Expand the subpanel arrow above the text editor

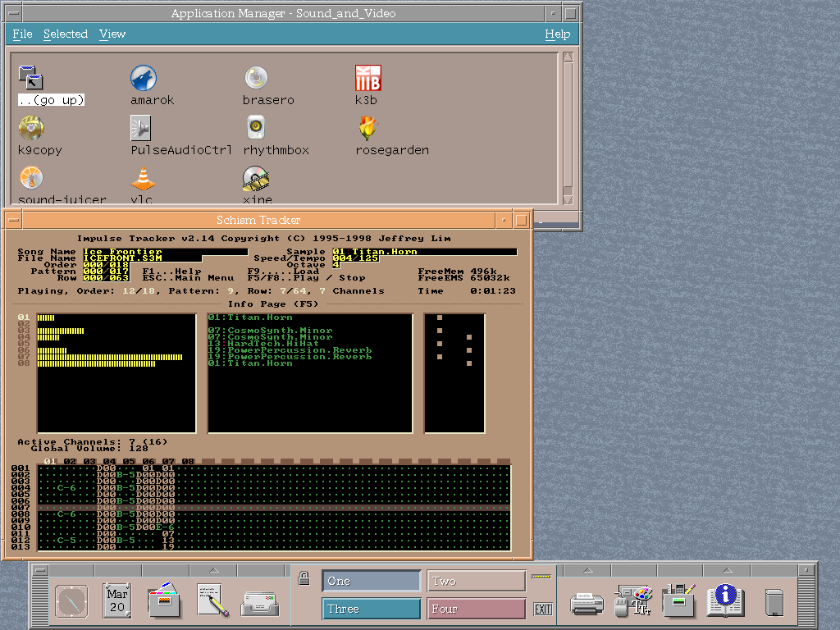point(214,570)
